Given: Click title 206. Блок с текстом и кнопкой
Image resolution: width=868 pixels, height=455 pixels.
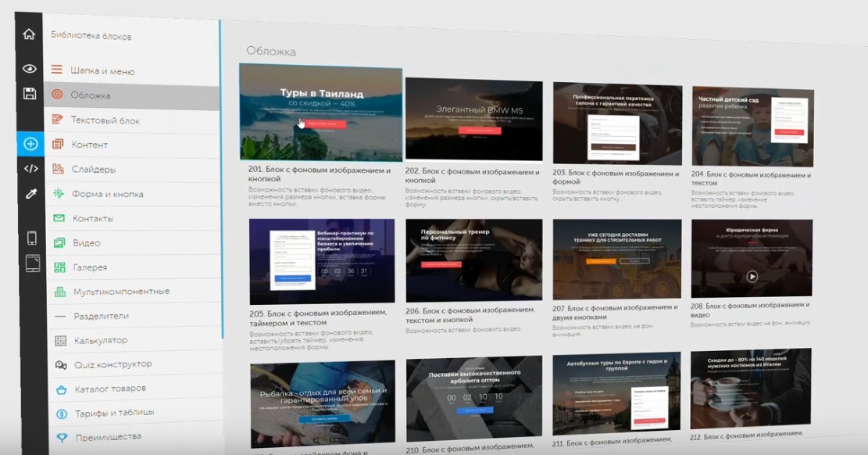Looking at the screenshot, I should coord(470,315).
